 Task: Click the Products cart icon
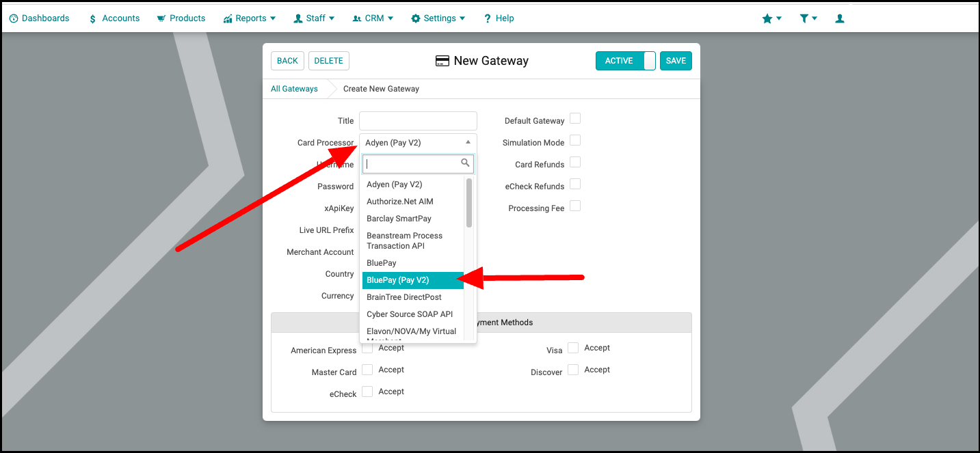(x=161, y=18)
